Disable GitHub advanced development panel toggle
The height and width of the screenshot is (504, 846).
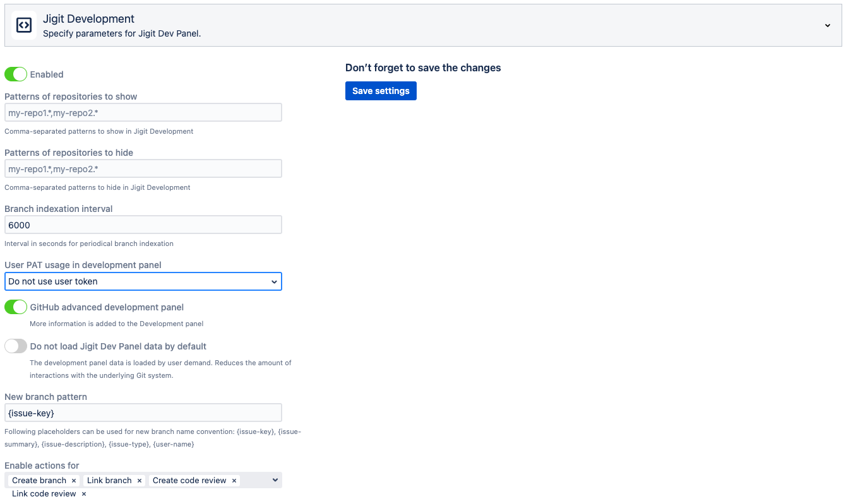coord(16,307)
